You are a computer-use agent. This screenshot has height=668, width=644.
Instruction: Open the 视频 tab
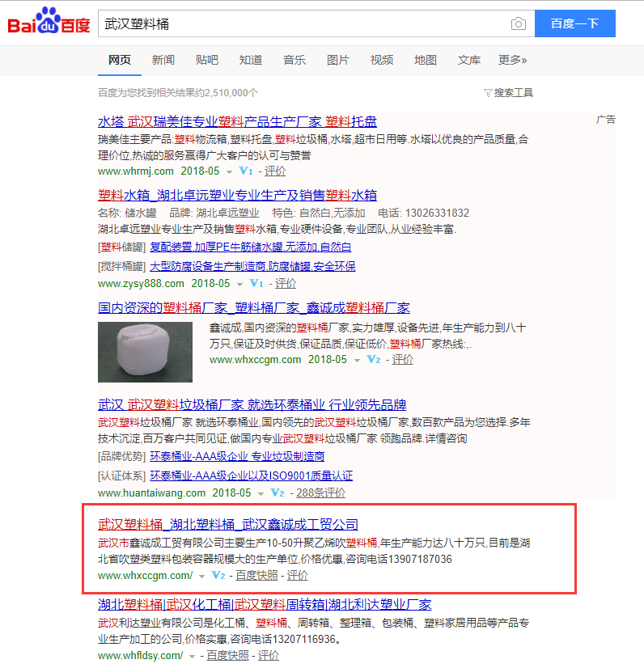click(382, 60)
